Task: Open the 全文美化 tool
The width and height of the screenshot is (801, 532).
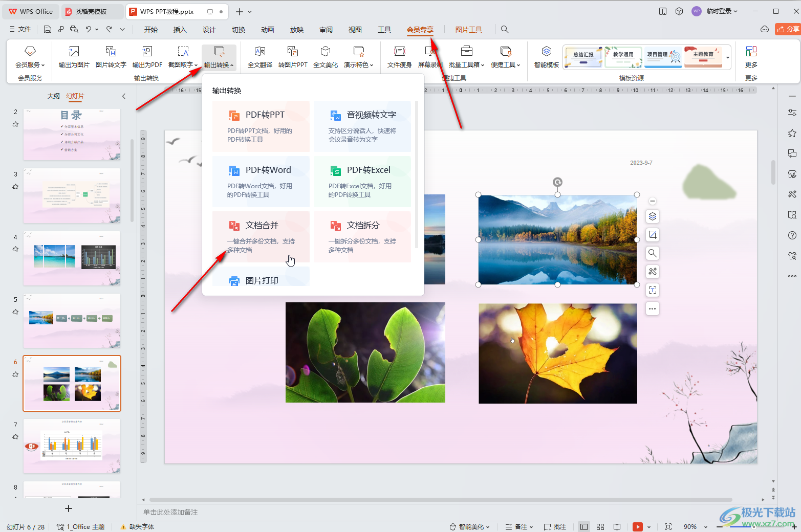Action: (326, 57)
